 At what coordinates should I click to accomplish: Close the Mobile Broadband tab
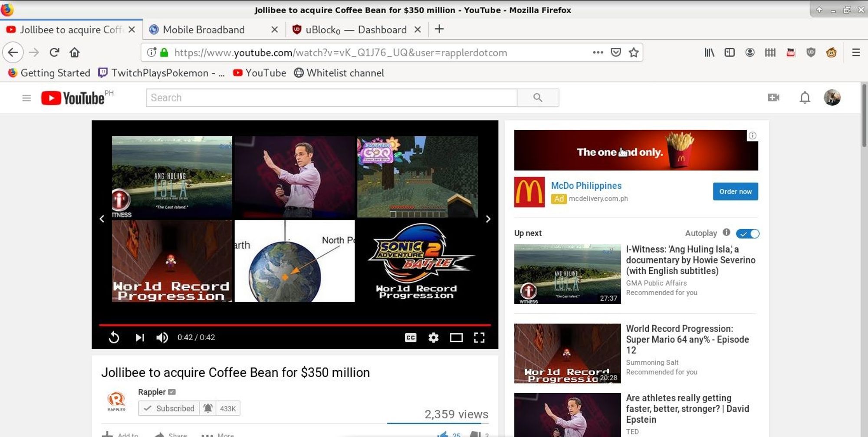coord(274,30)
